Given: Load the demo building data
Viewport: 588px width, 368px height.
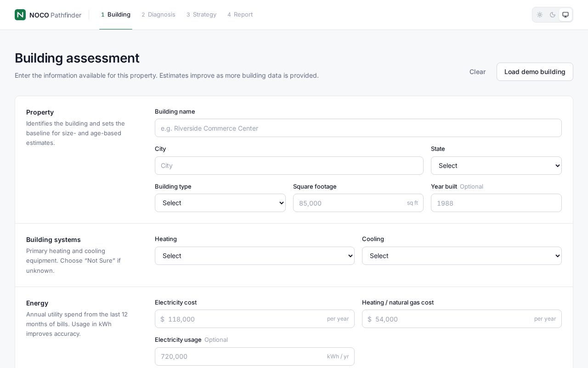Looking at the screenshot, I should pos(535,72).
